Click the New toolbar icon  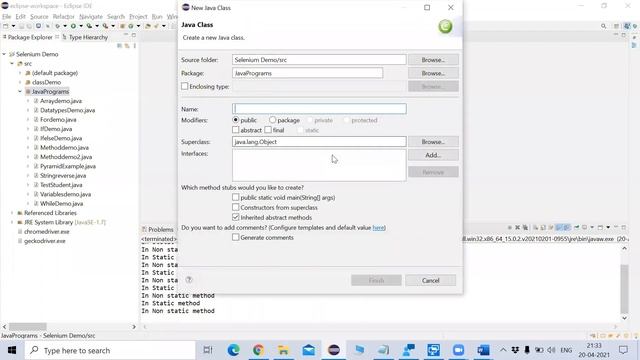pos(5,26)
